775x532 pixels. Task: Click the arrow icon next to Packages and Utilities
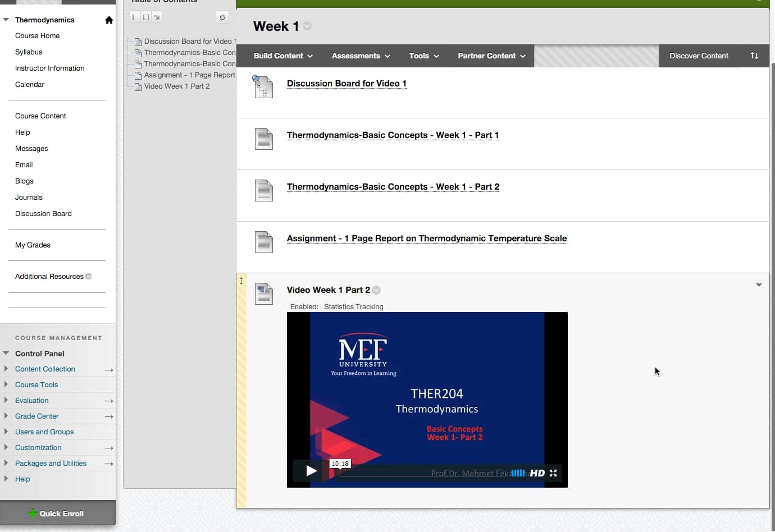(x=109, y=464)
